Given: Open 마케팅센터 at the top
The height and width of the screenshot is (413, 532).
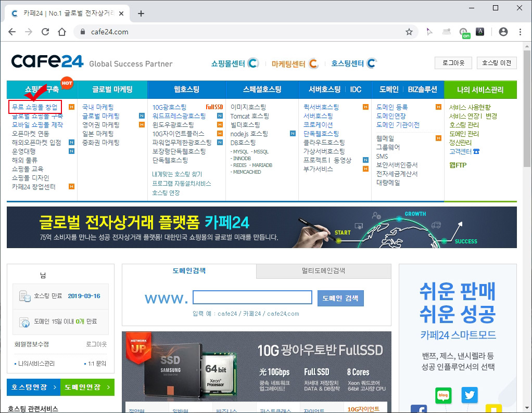Looking at the screenshot, I should [295, 63].
